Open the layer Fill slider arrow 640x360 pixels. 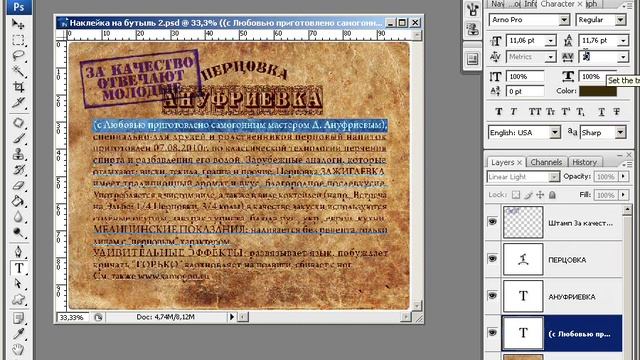pos(623,195)
